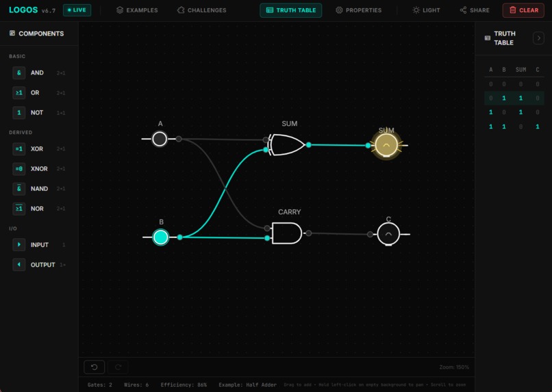Click the "Example: Half Adder" status text
Image resolution: width=552 pixels, height=392 pixels.
pyautogui.click(x=247, y=385)
